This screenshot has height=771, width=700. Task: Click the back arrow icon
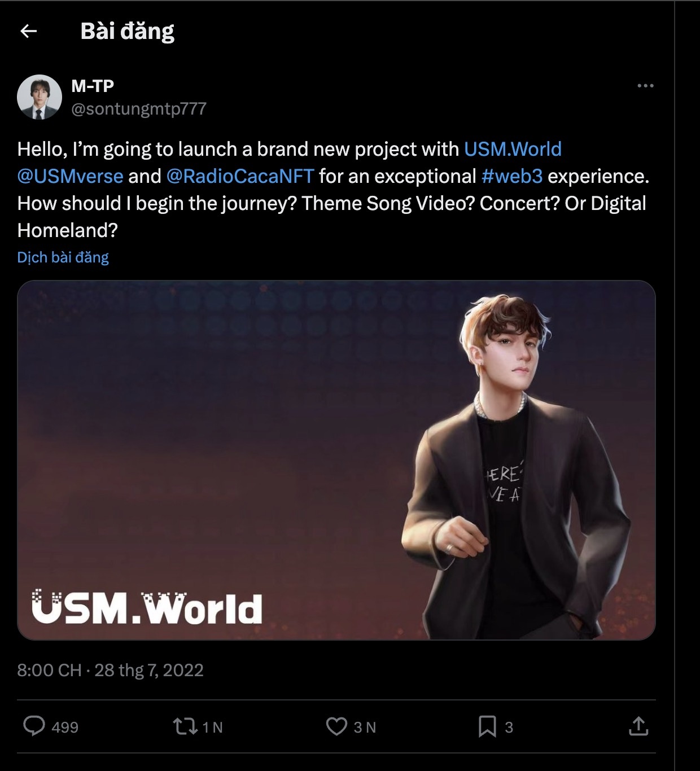point(28,32)
